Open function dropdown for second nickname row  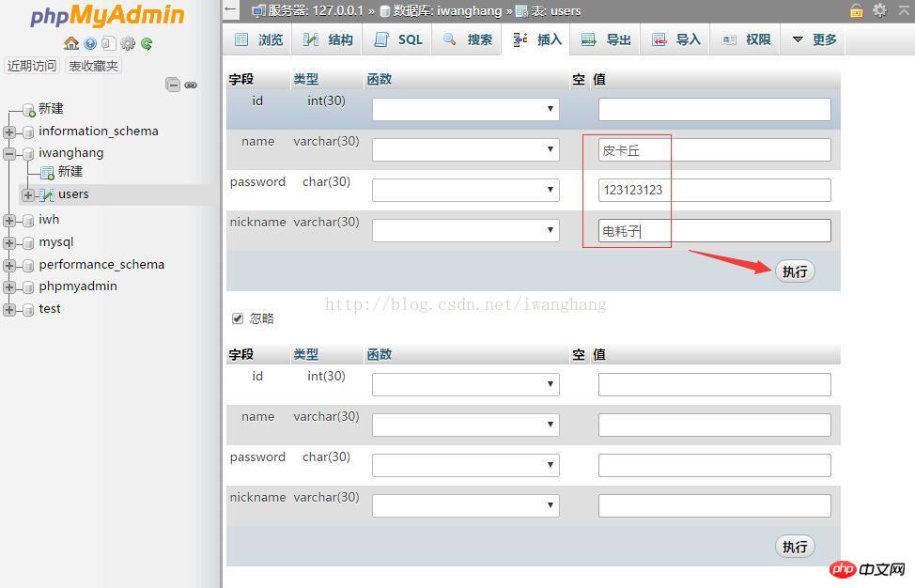click(466, 505)
